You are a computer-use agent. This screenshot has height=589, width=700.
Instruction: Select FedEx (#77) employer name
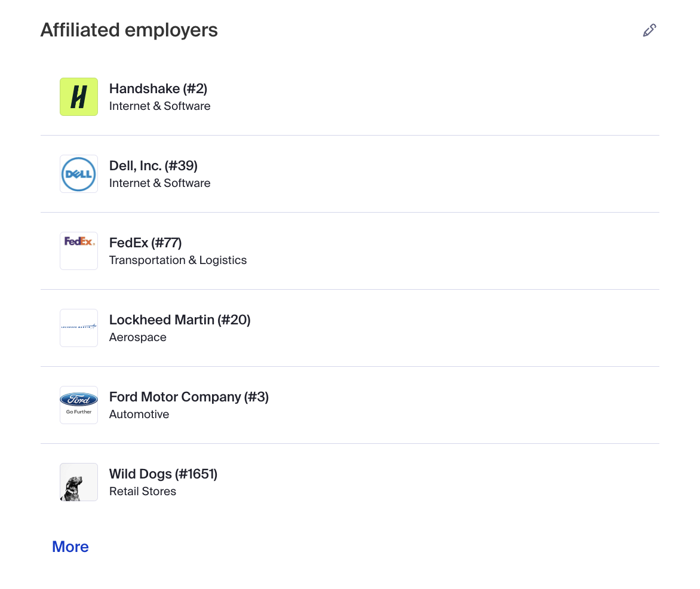[x=145, y=243]
